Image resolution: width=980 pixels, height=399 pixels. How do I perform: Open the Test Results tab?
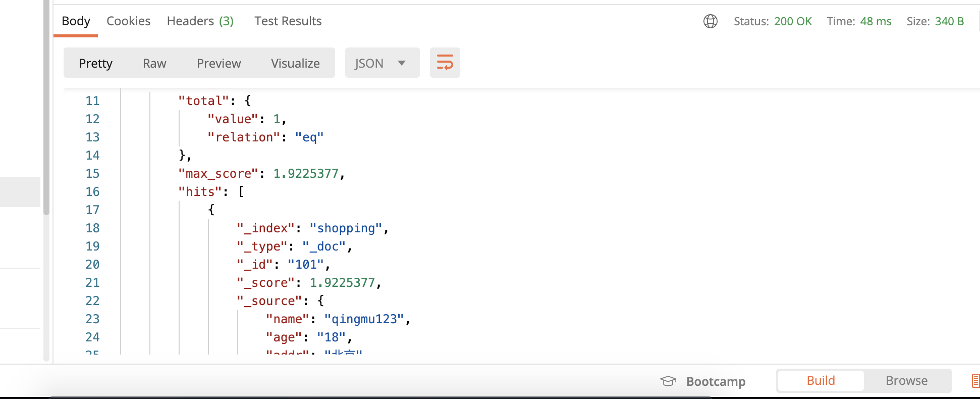coord(288,21)
